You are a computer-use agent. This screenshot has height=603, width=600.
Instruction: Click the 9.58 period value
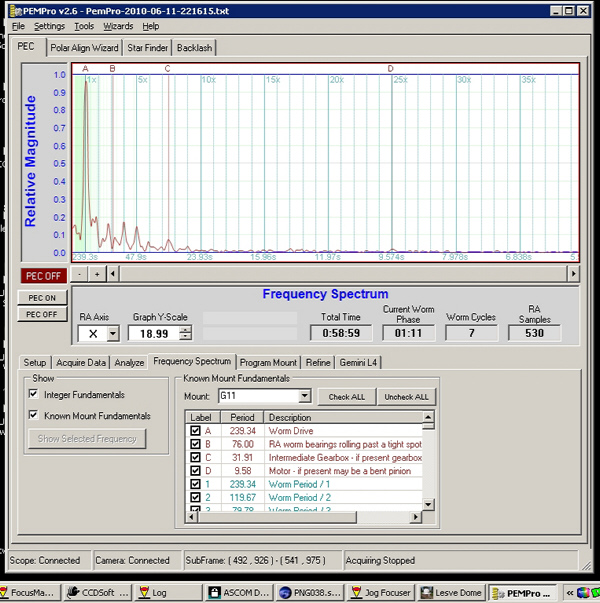(243, 471)
